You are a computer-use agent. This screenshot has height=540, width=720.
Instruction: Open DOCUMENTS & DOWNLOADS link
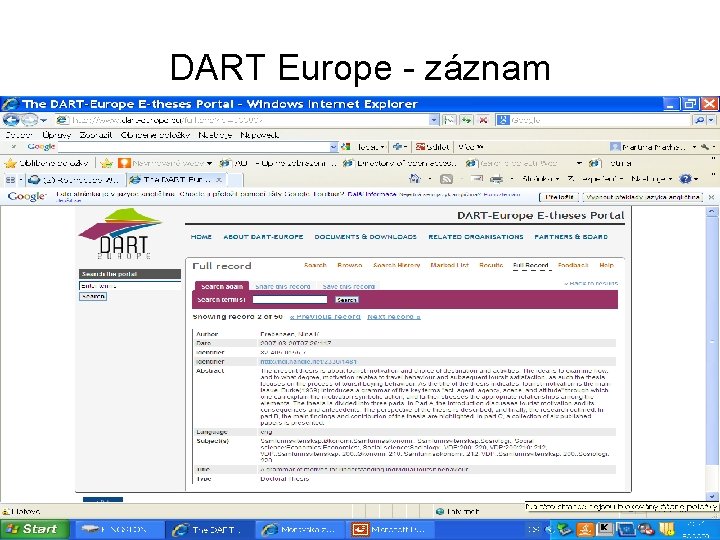[366, 237]
